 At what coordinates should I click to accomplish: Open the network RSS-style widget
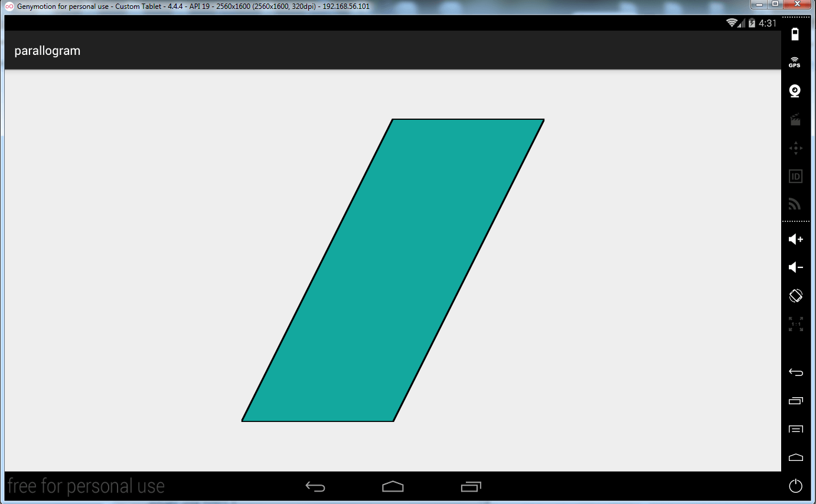[795, 204]
